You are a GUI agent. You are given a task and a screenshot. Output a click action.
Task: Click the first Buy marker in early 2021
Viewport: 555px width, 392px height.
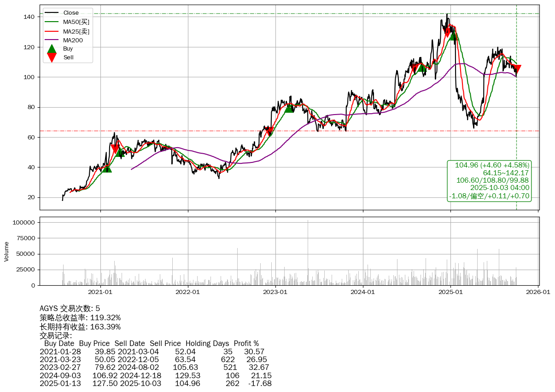tap(106, 167)
